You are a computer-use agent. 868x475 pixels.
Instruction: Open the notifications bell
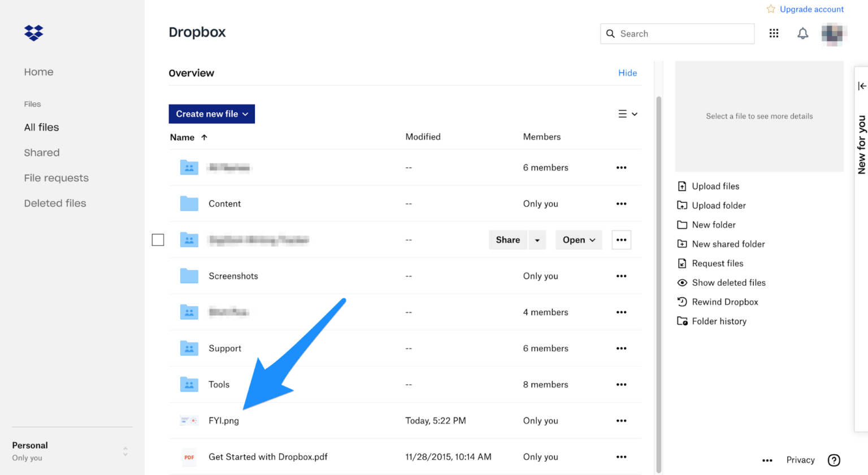[802, 33]
